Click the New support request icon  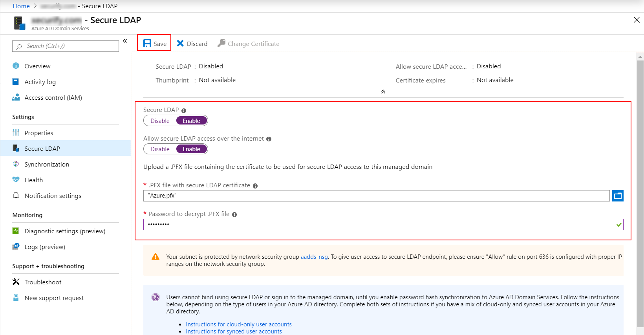click(x=16, y=297)
